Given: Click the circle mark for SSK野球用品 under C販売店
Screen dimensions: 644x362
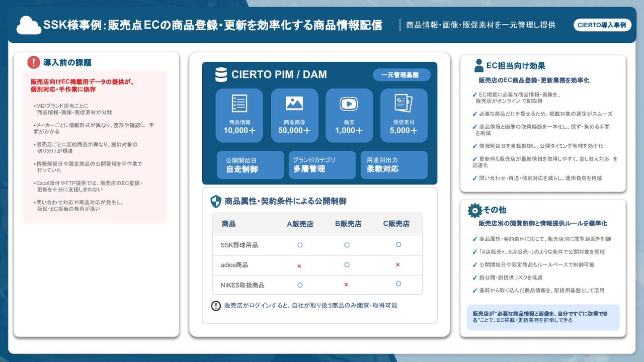Looking at the screenshot, I should [x=398, y=245].
